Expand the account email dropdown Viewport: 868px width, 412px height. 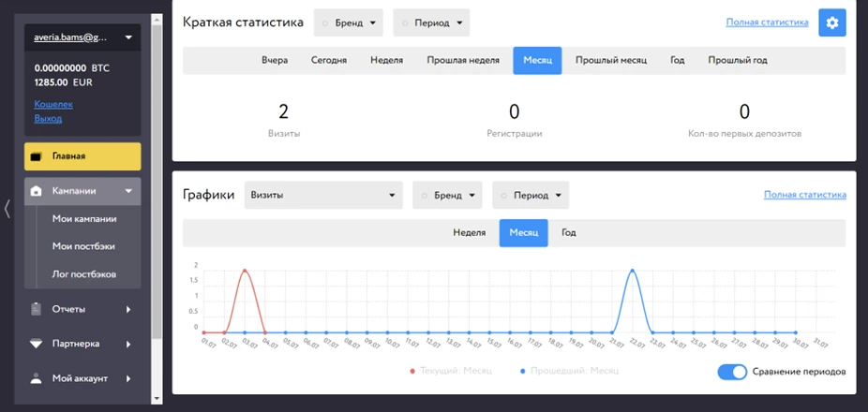point(82,37)
